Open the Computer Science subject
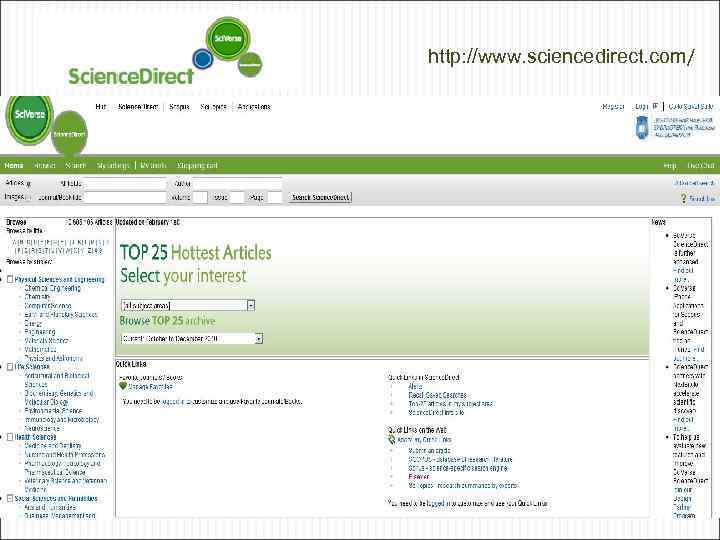 click(x=48, y=305)
